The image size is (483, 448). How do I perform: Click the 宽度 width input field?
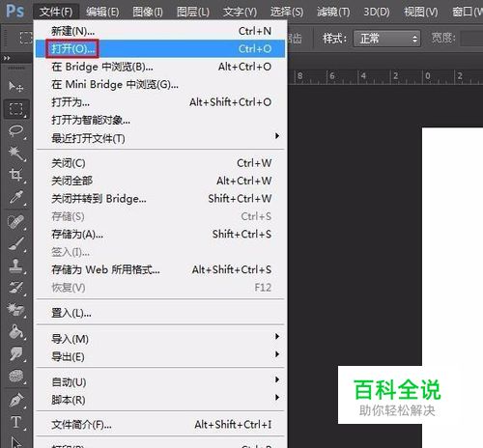471,39
